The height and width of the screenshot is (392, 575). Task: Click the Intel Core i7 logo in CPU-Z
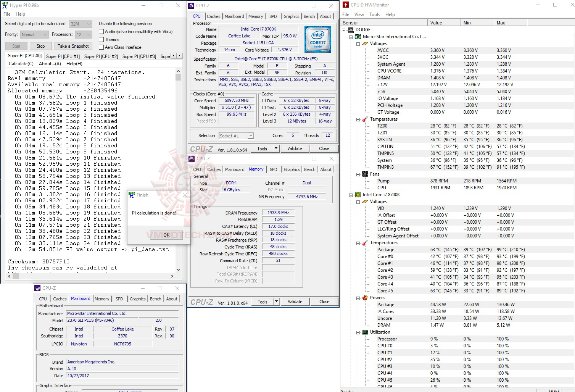[317, 39]
